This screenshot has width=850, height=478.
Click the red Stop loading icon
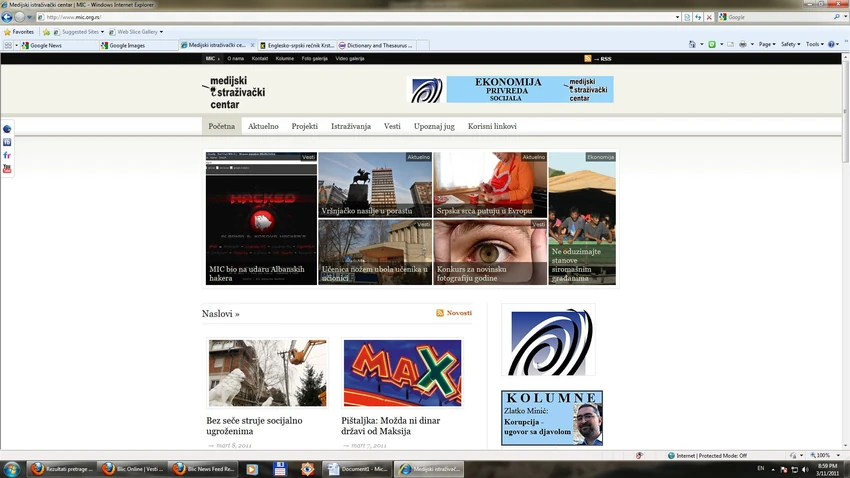coord(709,17)
